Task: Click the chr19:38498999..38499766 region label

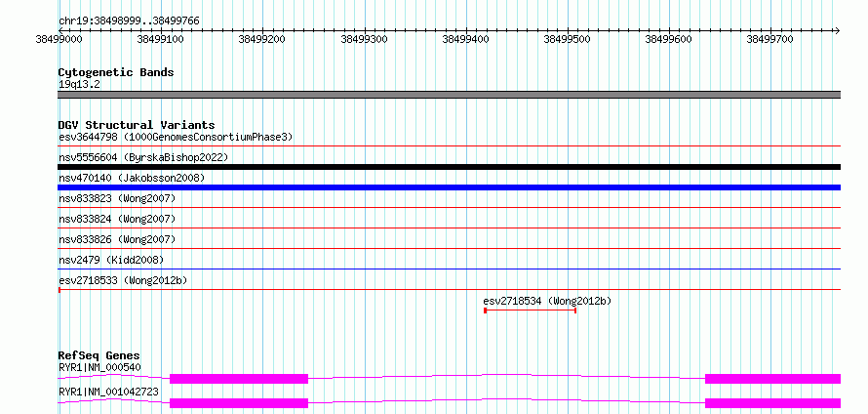Action: click(x=129, y=21)
